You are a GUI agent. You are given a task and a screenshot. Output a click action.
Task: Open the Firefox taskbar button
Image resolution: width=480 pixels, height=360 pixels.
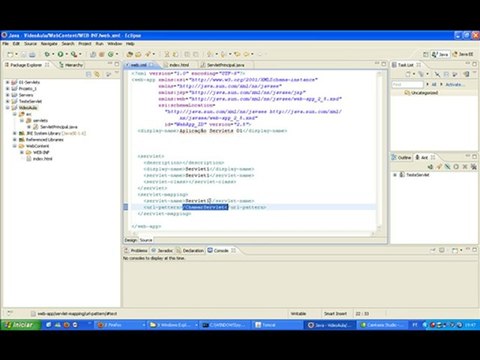121,325
